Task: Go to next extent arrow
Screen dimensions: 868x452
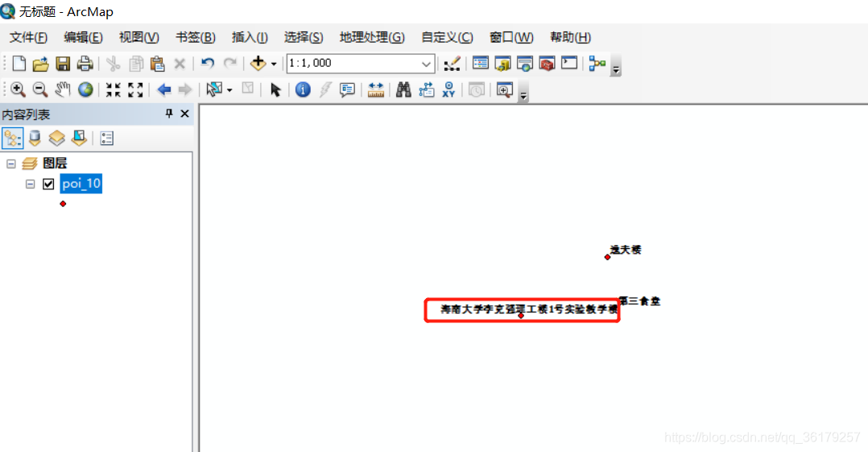Action: 185,89
